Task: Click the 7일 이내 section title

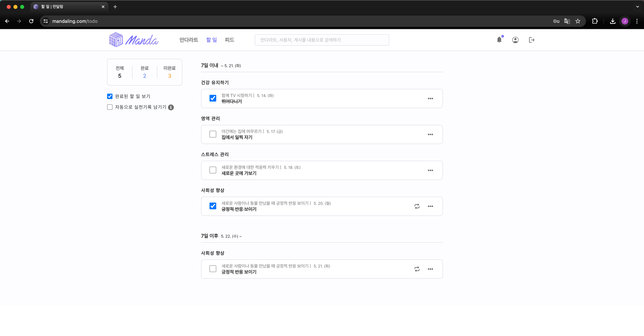Action: [210, 65]
